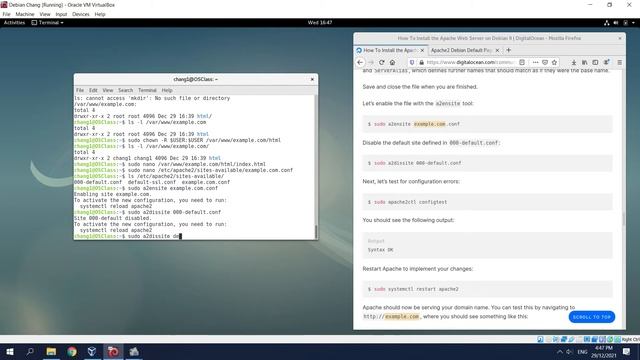Open the VirtualBox Machine menu

click(25, 14)
